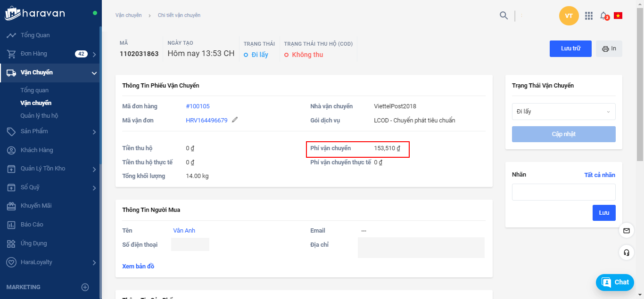Click Xem bản đồ link
This screenshot has height=299, width=644.
(138, 267)
